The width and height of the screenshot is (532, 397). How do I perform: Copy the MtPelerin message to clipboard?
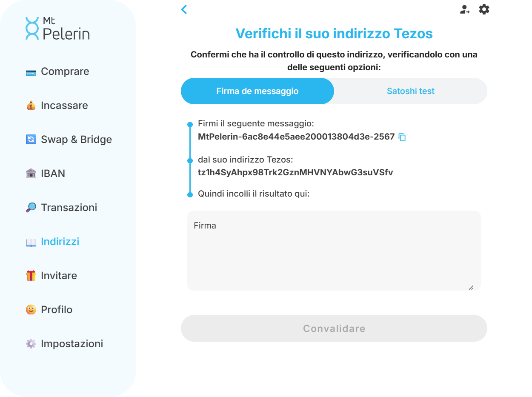[x=402, y=137]
